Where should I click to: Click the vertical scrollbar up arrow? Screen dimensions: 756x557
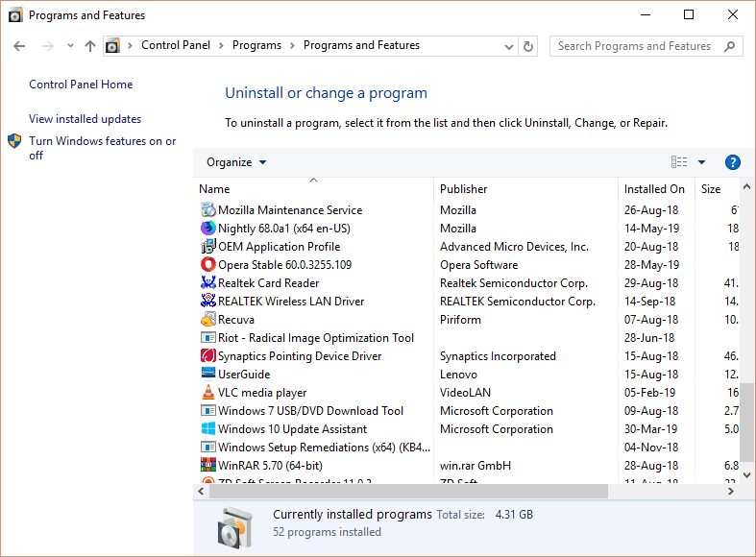coord(746,186)
